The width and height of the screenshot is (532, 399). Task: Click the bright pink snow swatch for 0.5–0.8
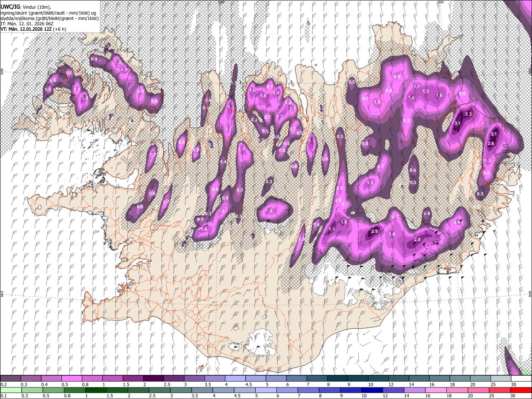[71, 379]
